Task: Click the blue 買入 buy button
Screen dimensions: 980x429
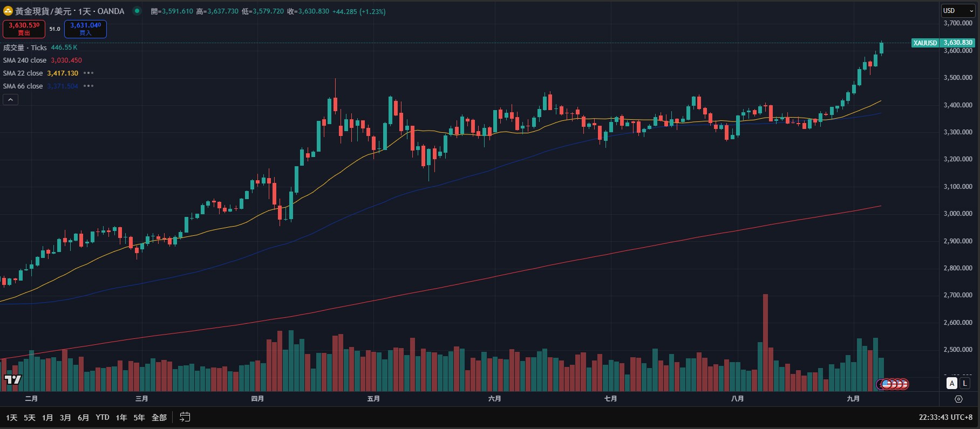Action: coord(85,29)
